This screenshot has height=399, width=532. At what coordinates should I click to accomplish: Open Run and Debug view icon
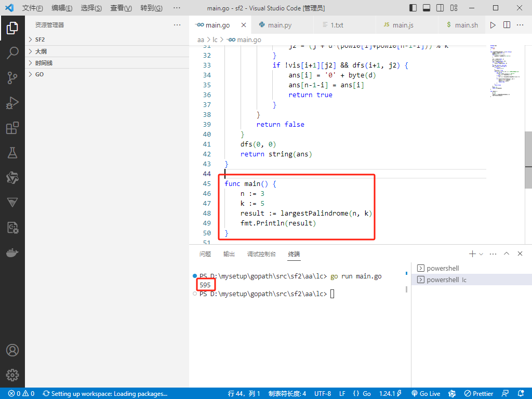tap(12, 103)
